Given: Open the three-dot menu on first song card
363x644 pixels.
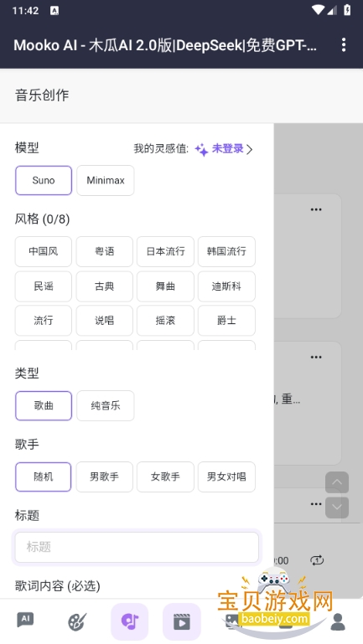Looking at the screenshot, I should [316, 209].
